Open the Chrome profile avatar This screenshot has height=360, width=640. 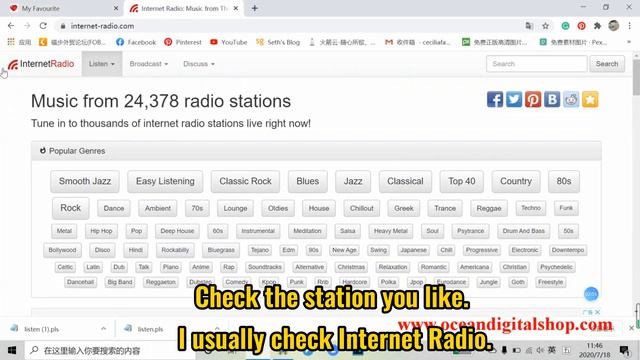tap(613, 26)
